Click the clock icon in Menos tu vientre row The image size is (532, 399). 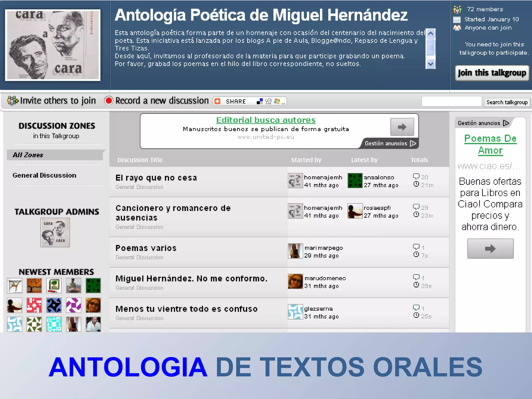click(x=416, y=315)
